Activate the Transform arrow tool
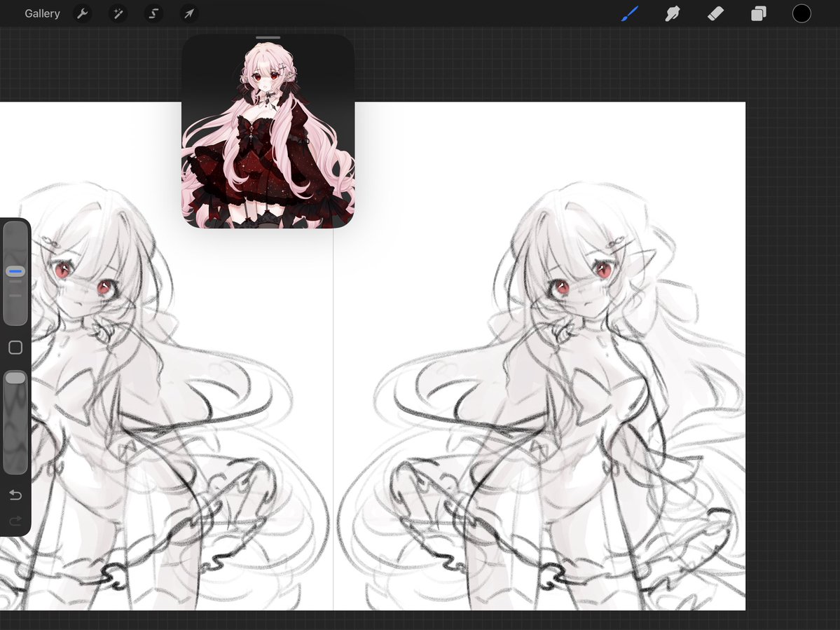Screen dimensions: 840x630 click(x=189, y=13)
